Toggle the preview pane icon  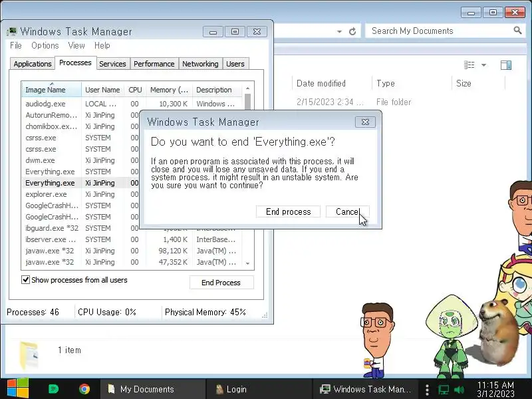[x=506, y=65]
